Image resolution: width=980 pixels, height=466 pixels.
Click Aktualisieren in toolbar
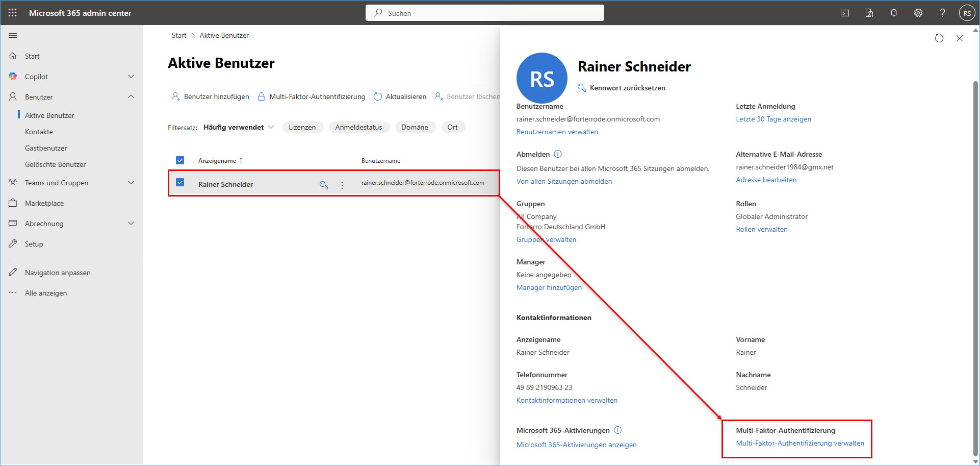pos(400,96)
